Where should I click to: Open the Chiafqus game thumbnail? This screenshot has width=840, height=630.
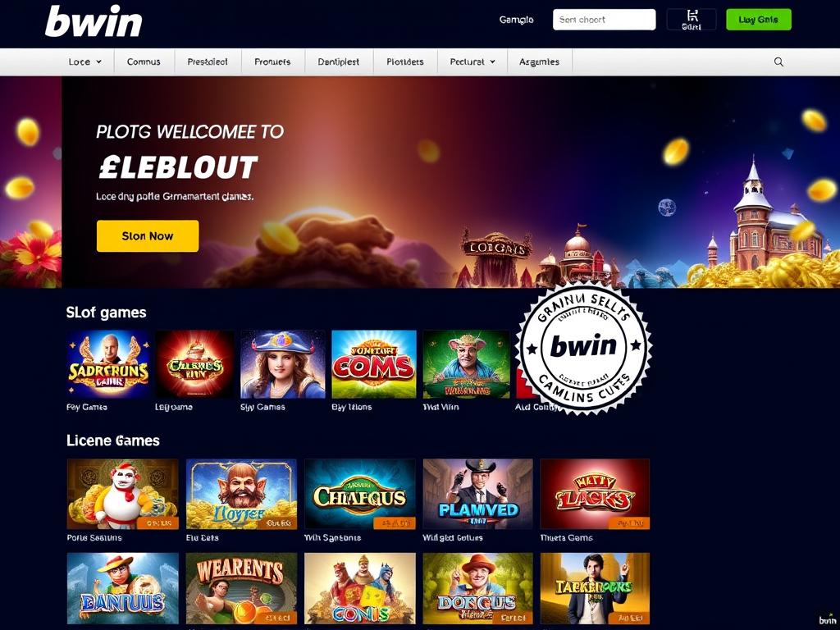coord(359,494)
